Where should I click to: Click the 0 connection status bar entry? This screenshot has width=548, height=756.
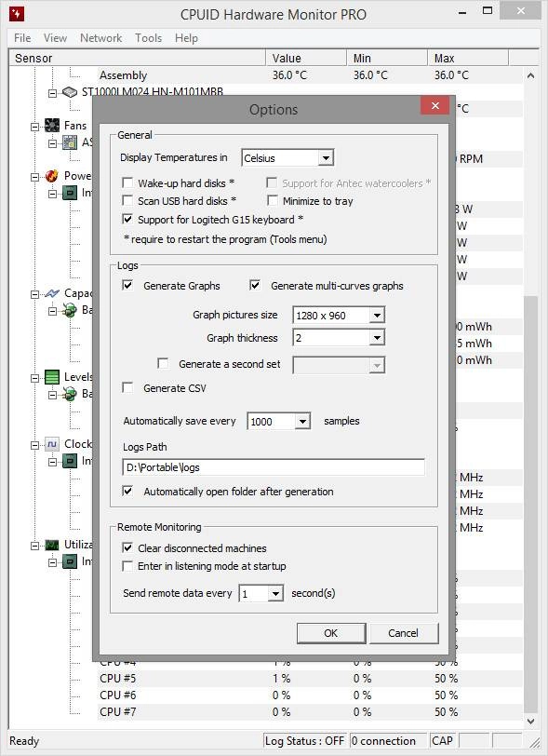tap(388, 740)
